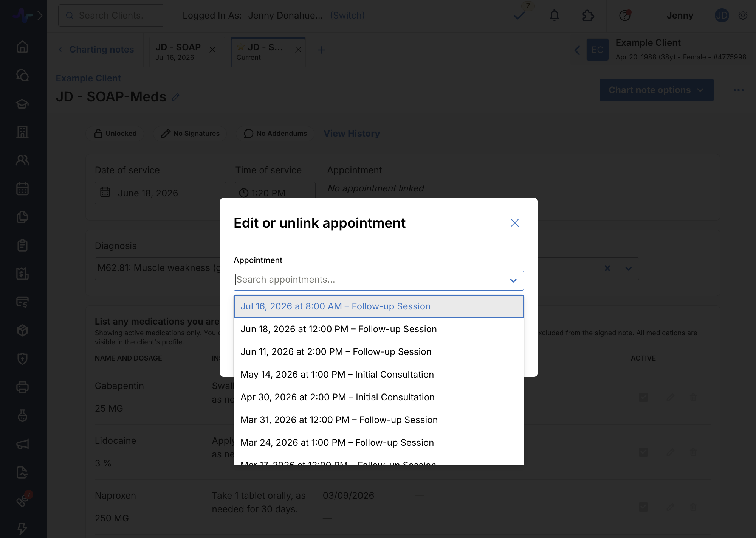Image resolution: width=756 pixels, height=538 pixels.
Task: Open View History link
Action: click(352, 134)
